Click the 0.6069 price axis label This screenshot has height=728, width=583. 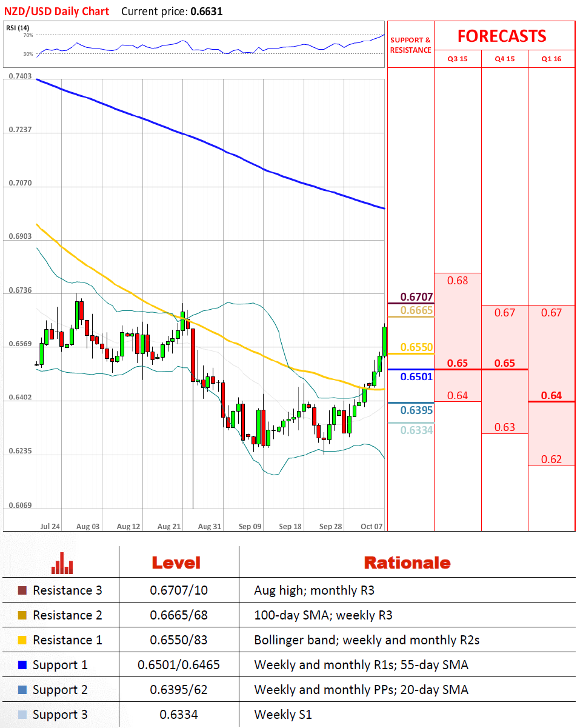click(x=20, y=506)
